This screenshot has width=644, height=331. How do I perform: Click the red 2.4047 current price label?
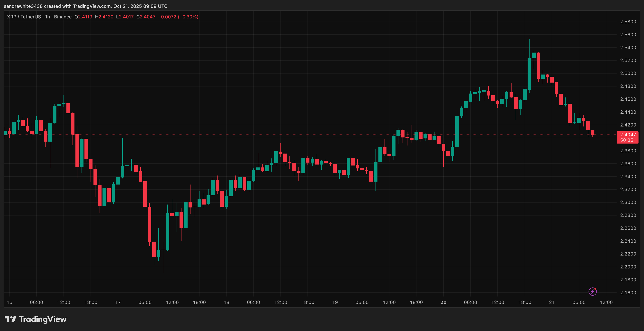[x=628, y=135]
